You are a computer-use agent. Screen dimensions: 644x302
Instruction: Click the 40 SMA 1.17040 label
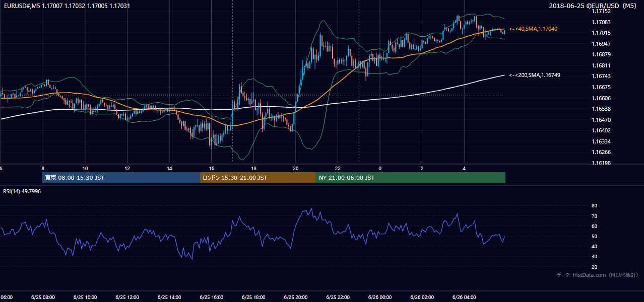click(533, 29)
